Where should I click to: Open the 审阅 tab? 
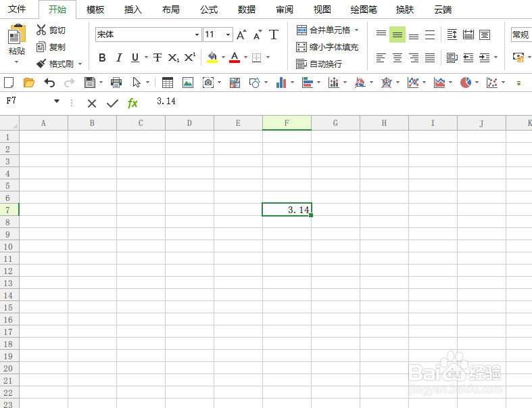click(285, 9)
